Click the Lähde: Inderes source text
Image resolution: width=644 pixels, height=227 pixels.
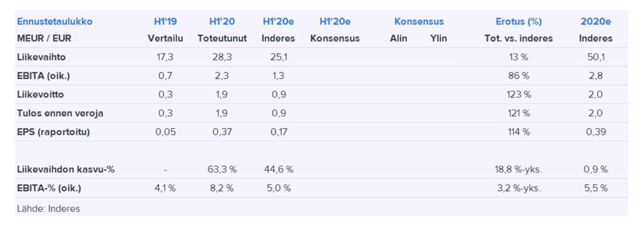click(x=48, y=209)
